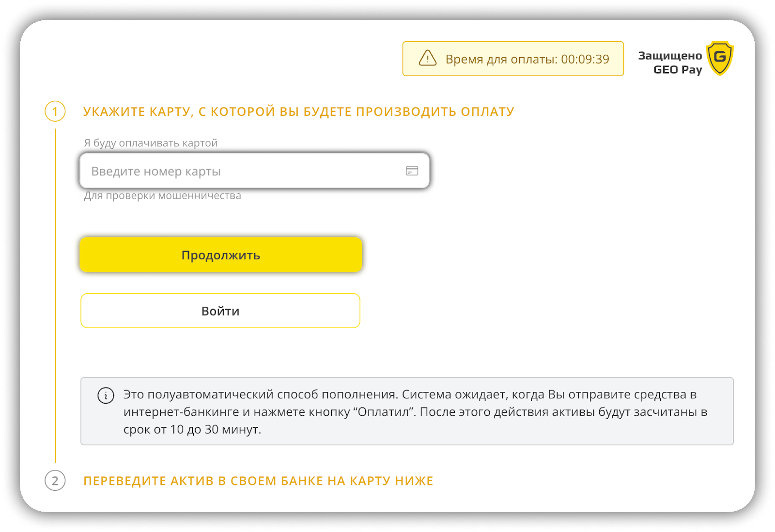Click the card icon inside the number field
The image size is (775, 532).
point(412,171)
